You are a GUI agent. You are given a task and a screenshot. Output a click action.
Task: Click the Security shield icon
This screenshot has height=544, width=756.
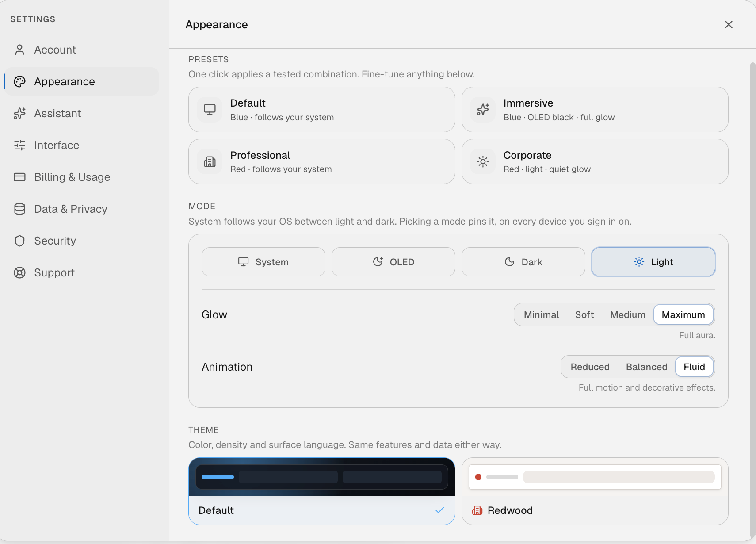coord(19,241)
